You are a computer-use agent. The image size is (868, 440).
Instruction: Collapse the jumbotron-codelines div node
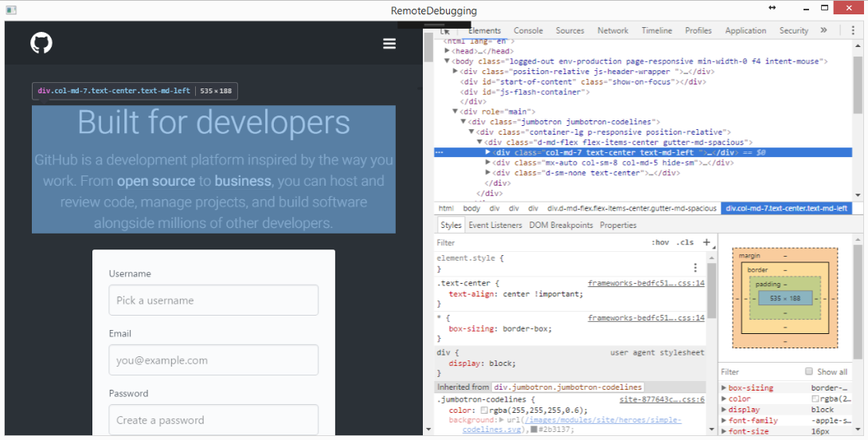[463, 121]
